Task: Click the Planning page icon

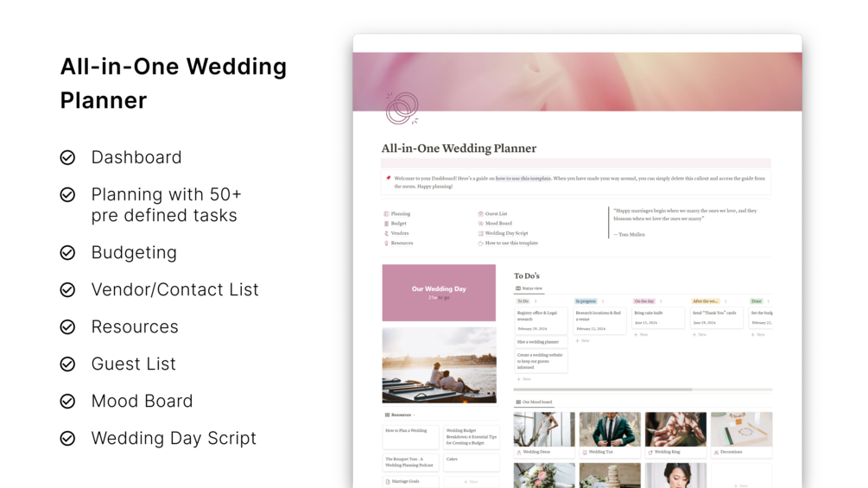Action: [x=386, y=213]
